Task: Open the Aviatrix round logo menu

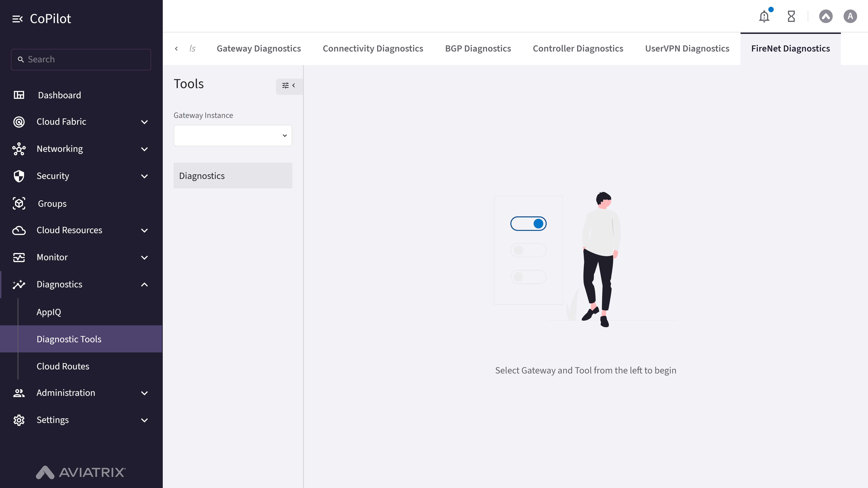Action: (826, 16)
